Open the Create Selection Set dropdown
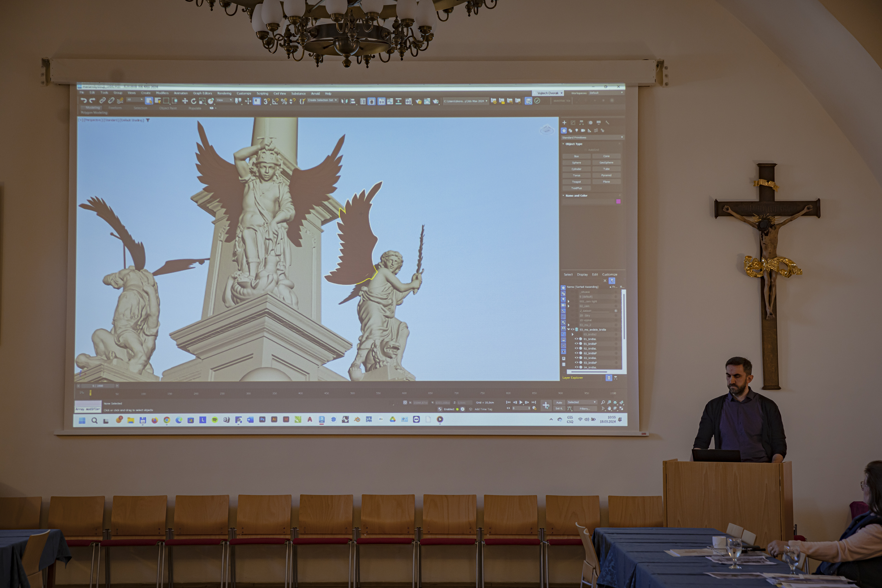 (323, 101)
